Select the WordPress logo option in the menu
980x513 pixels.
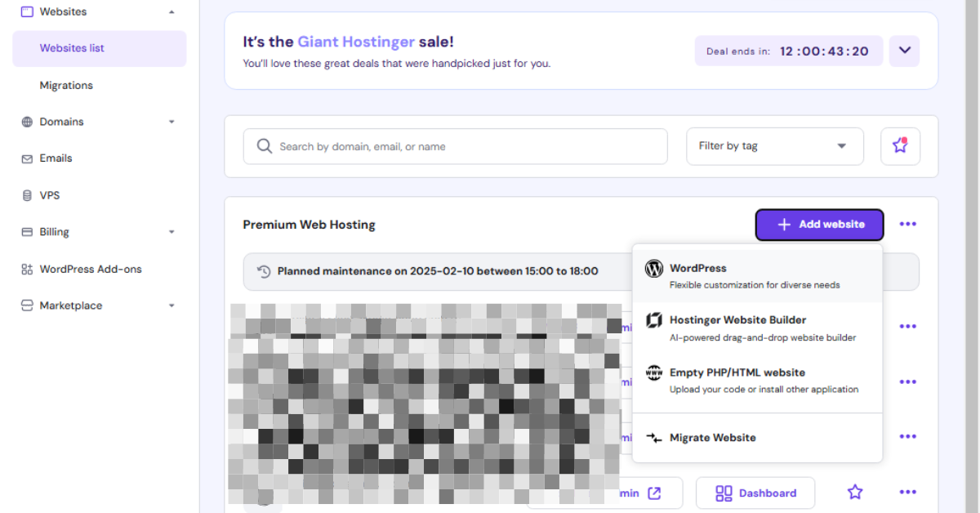tap(654, 269)
